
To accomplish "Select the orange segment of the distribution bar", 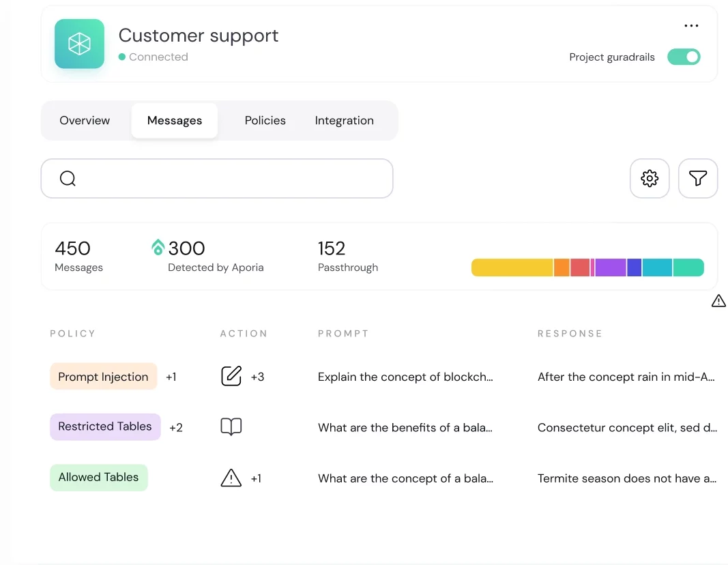I will (x=562, y=267).
